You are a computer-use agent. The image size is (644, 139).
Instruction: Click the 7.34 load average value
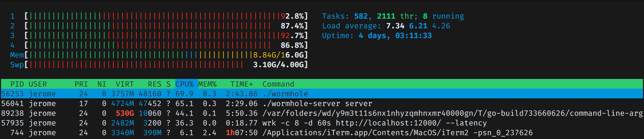point(395,26)
